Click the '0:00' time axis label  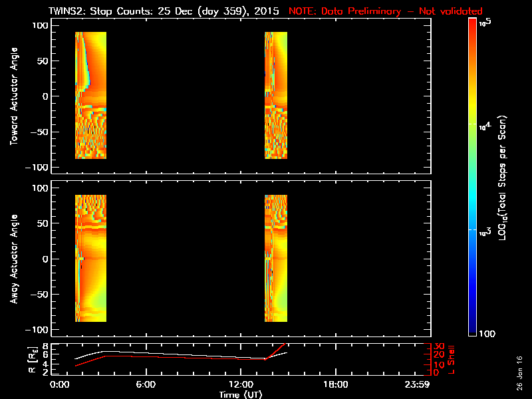60,385
